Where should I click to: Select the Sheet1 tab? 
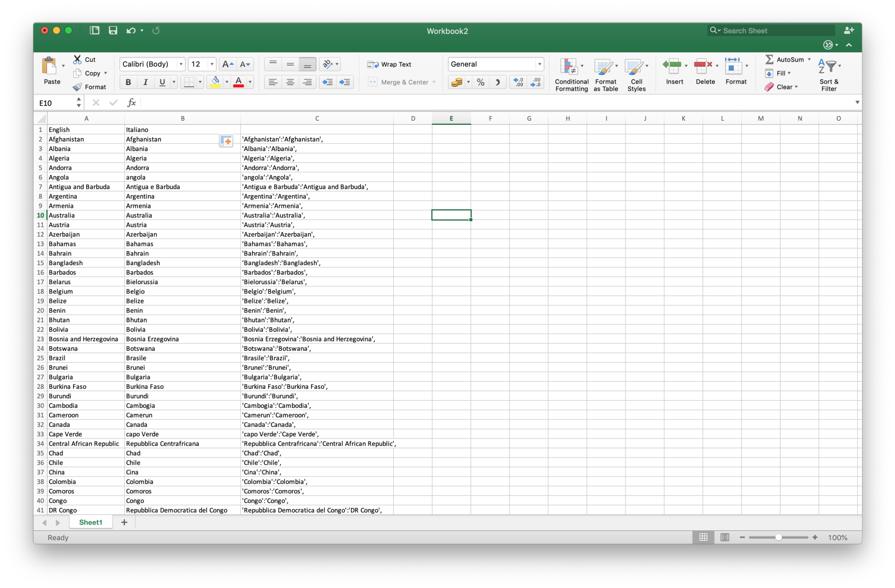click(90, 522)
